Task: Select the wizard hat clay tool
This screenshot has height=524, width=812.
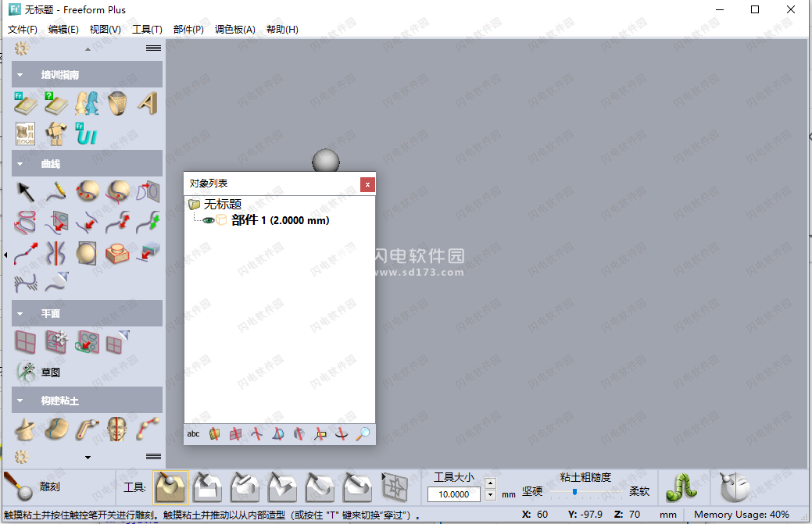Action: tap(25, 430)
